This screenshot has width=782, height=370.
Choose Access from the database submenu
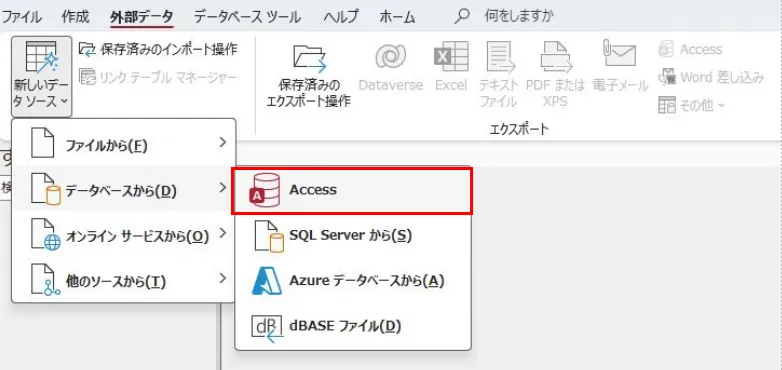(x=352, y=191)
